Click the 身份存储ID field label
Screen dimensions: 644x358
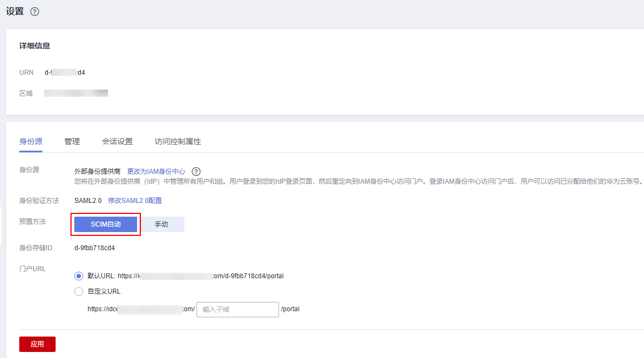click(36, 248)
